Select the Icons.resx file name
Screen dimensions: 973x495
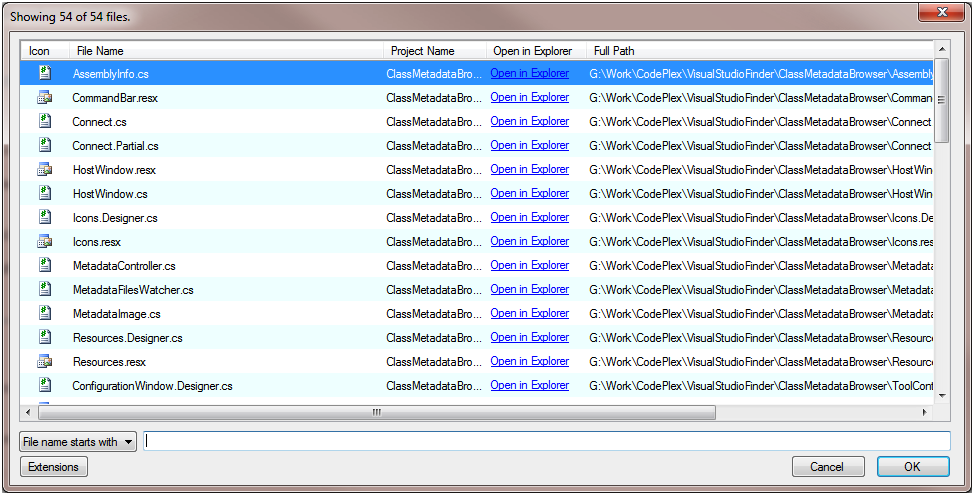[97, 243]
